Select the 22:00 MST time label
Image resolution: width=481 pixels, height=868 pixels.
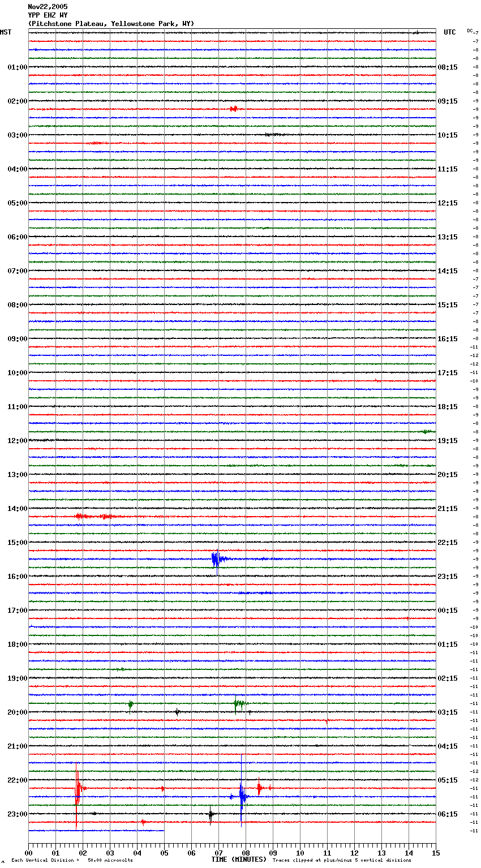tap(18, 780)
